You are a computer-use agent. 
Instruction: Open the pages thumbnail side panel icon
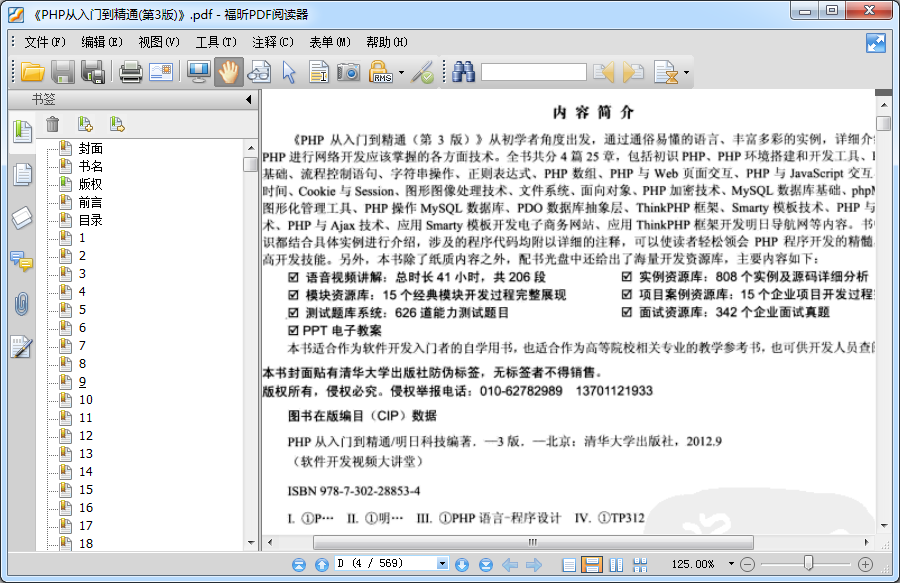(x=22, y=174)
